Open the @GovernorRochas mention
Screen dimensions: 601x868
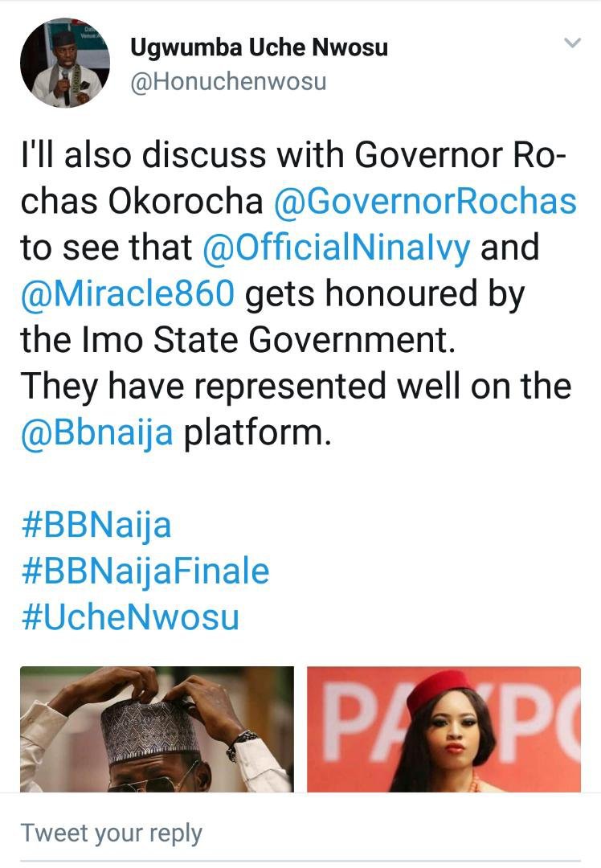click(425, 203)
